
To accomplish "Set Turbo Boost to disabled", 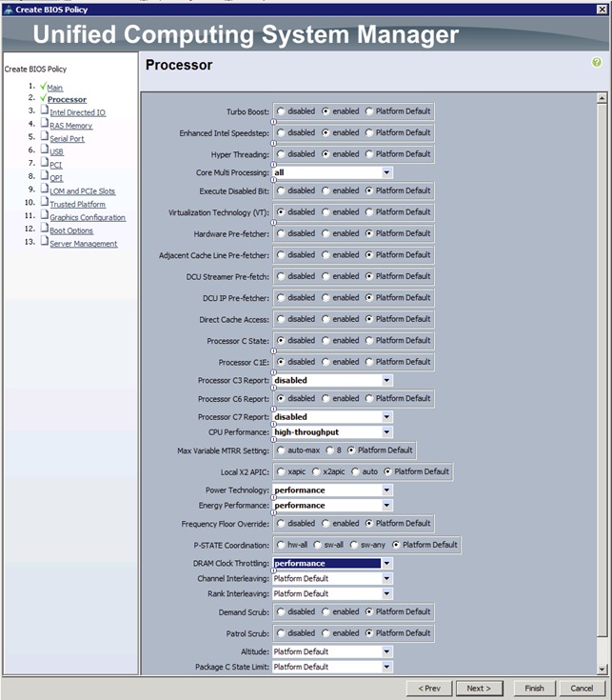I will pos(281,111).
